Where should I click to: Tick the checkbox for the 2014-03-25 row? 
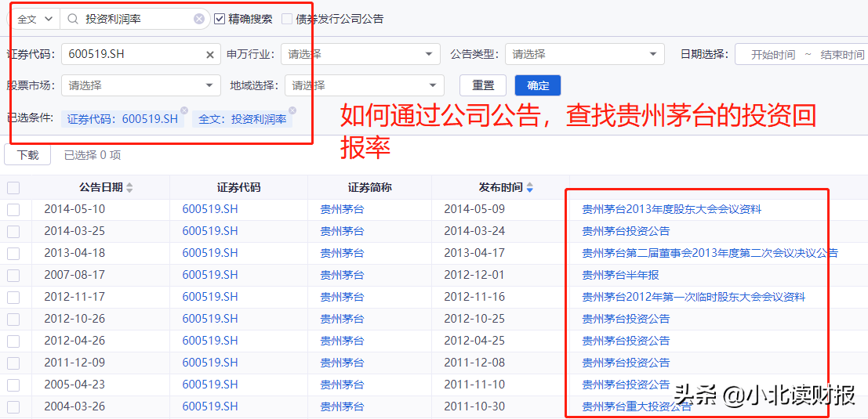(x=13, y=232)
